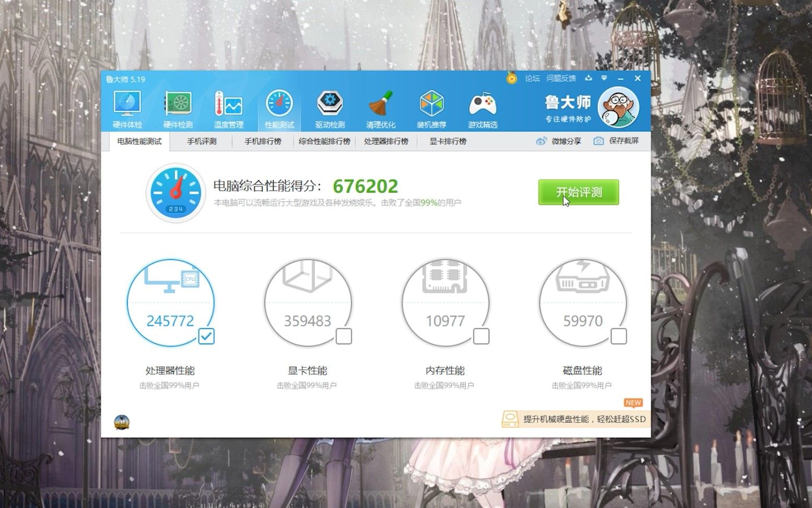Open the 显卡排行榜 tab

coord(448,141)
